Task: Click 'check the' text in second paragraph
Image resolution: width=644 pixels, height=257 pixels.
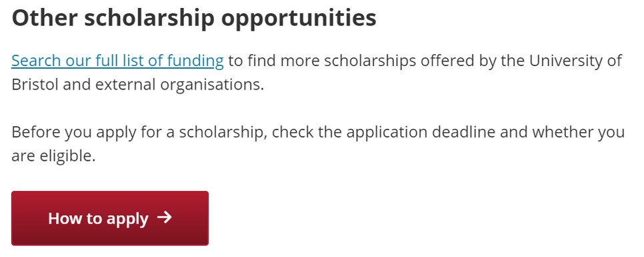Action: (307, 132)
